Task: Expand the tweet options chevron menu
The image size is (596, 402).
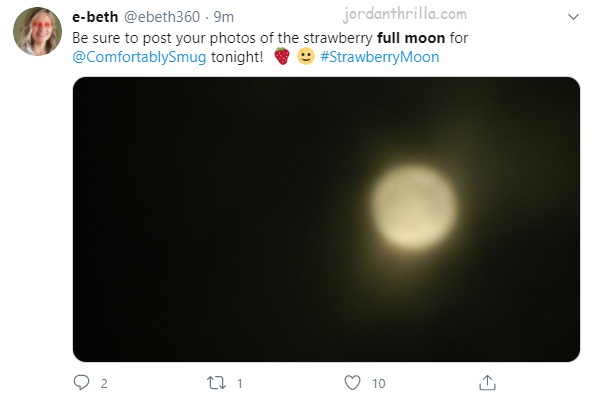Action: point(573,17)
